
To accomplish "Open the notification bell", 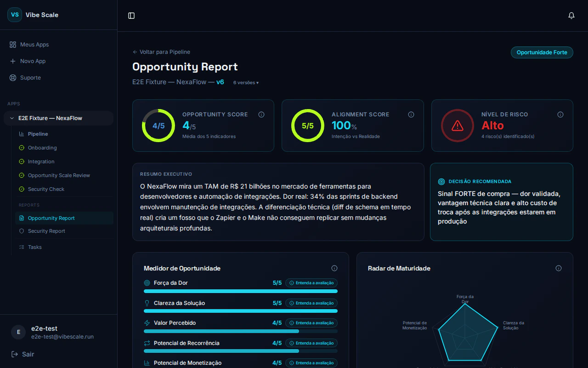I will click(571, 15).
